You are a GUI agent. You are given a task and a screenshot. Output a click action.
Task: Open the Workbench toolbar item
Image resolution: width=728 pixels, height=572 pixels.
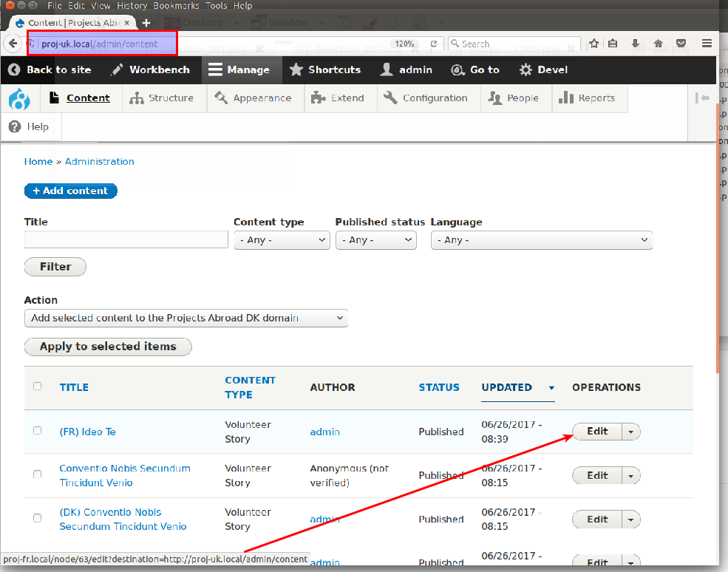point(150,69)
